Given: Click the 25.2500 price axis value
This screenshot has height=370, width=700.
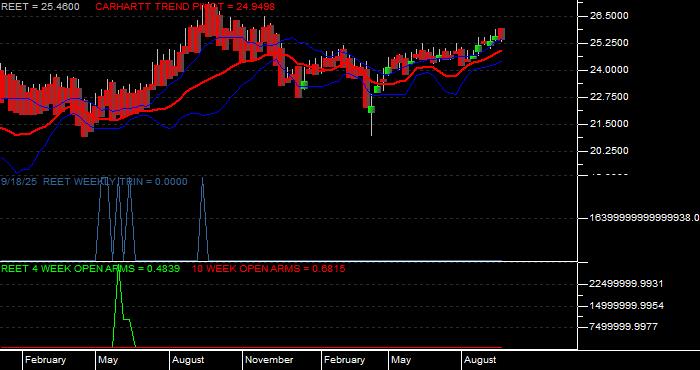Looking at the screenshot, I should 609,43.
